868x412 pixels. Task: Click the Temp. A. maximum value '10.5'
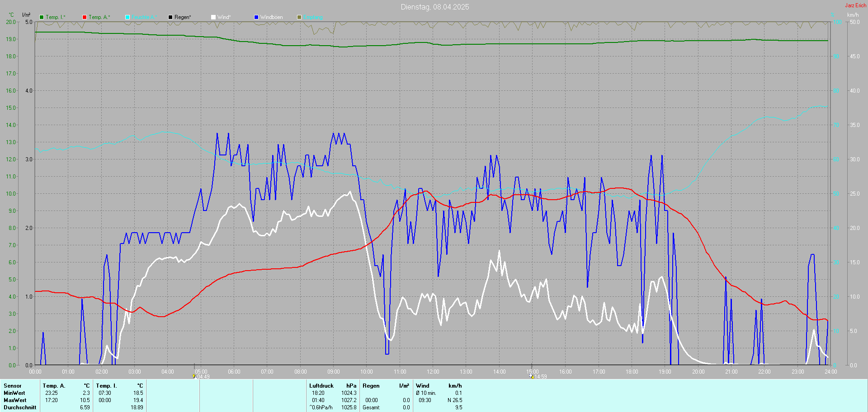[85, 400]
